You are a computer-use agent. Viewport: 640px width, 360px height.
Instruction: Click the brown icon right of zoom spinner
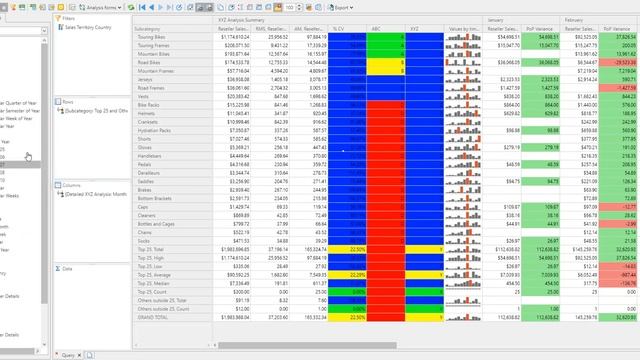pyautogui.click(x=309, y=7)
